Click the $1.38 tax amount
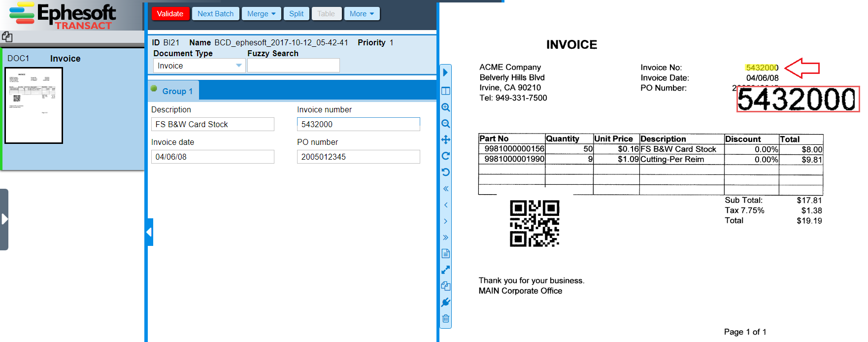 811,210
